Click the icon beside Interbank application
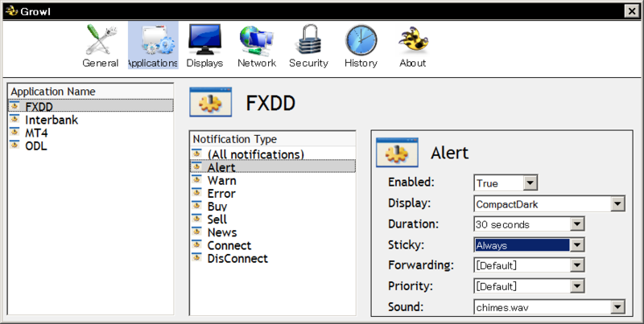The width and height of the screenshot is (644, 324). point(14,119)
